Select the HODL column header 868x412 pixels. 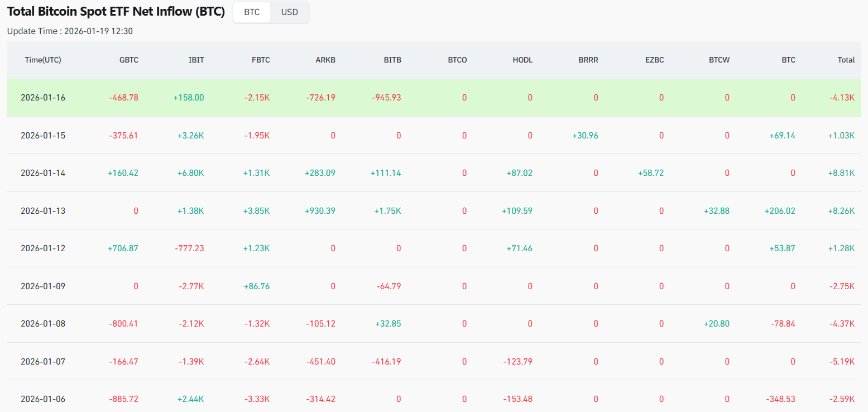(522, 60)
